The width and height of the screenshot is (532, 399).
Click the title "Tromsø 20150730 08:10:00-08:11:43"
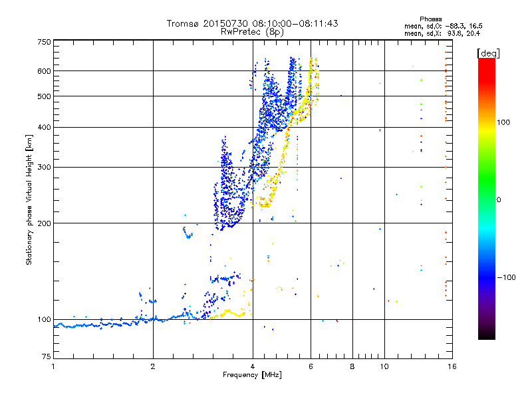coord(253,23)
